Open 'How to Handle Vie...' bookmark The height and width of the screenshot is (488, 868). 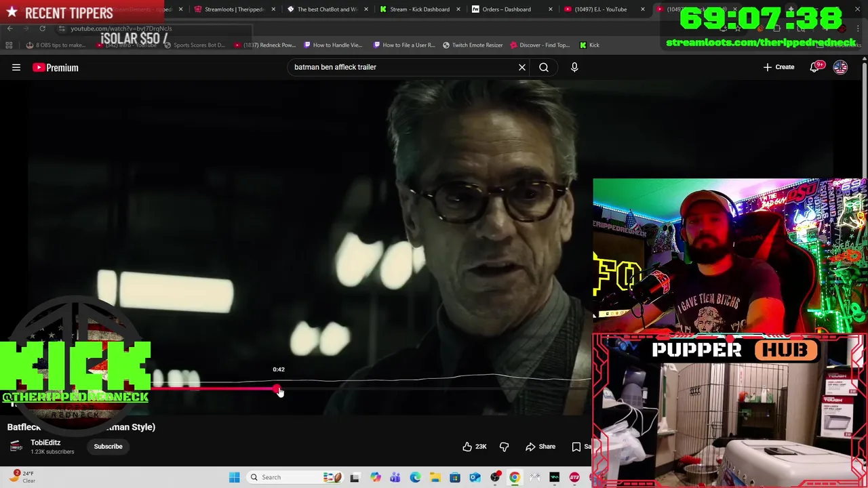click(333, 45)
